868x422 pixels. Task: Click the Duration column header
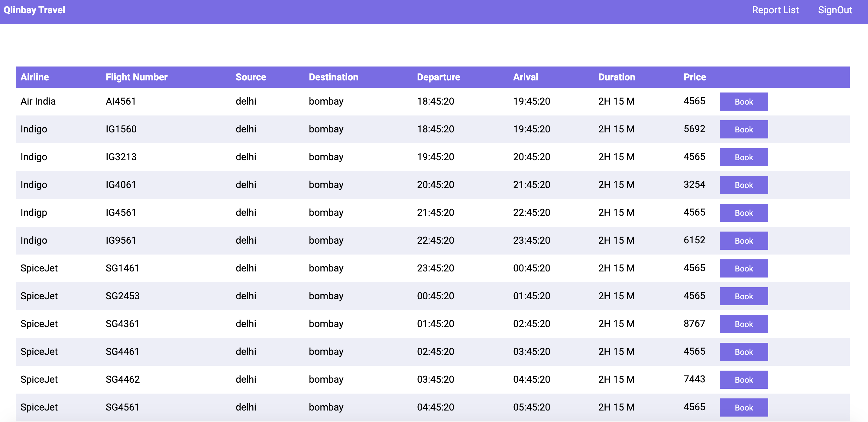616,77
